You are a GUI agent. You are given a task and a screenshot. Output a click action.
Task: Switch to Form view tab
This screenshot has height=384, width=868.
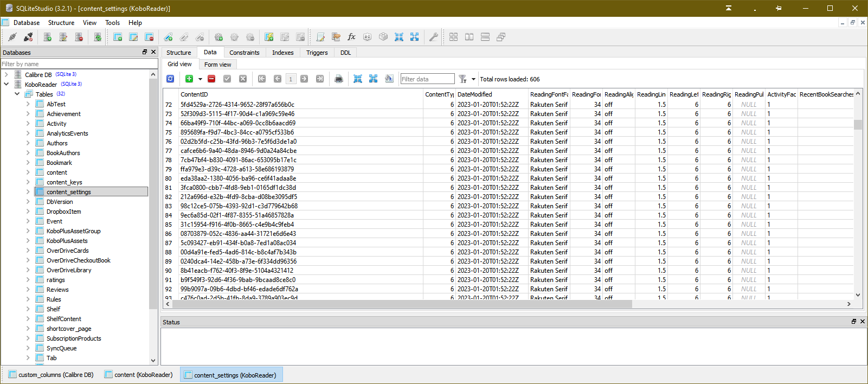[217, 65]
